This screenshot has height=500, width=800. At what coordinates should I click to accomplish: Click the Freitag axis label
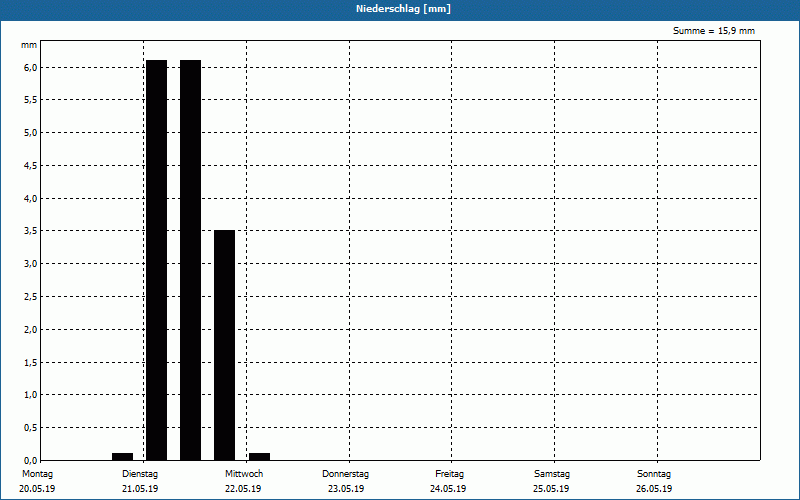pyautogui.click(x=449, y=474)
